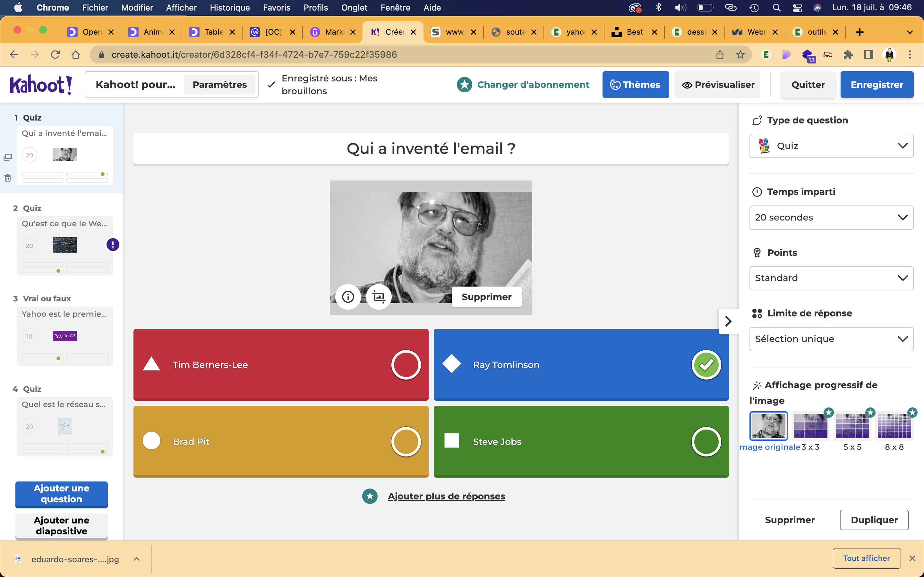Click the Prévisualiser button
The height and width of the screenshot is (577, 924).
(718, 85)
